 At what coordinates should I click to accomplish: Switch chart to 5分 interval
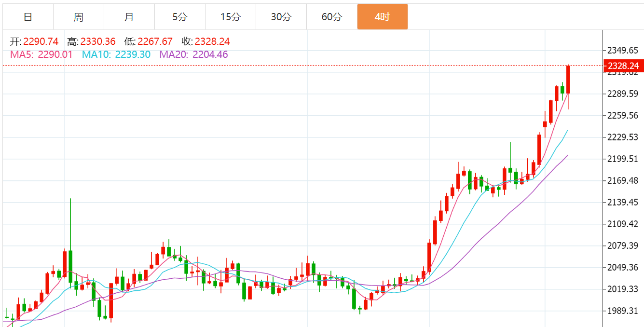(x=180, y=17)
